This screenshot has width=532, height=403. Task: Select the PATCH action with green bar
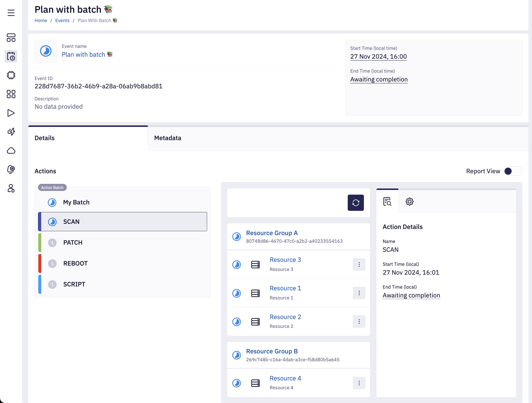point(73,242)
